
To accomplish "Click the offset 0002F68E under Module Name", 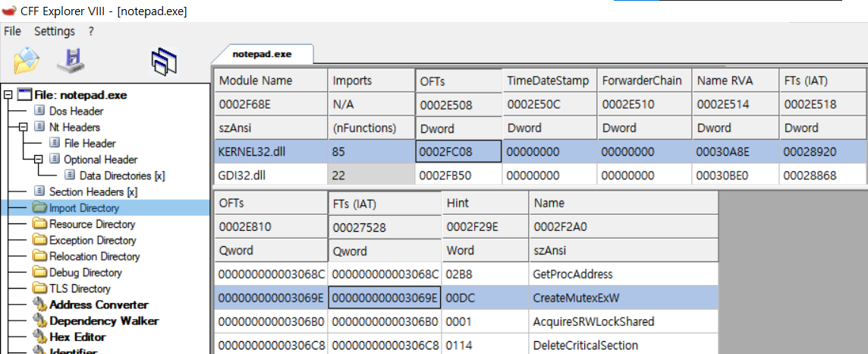I will [x=271, y=104].
